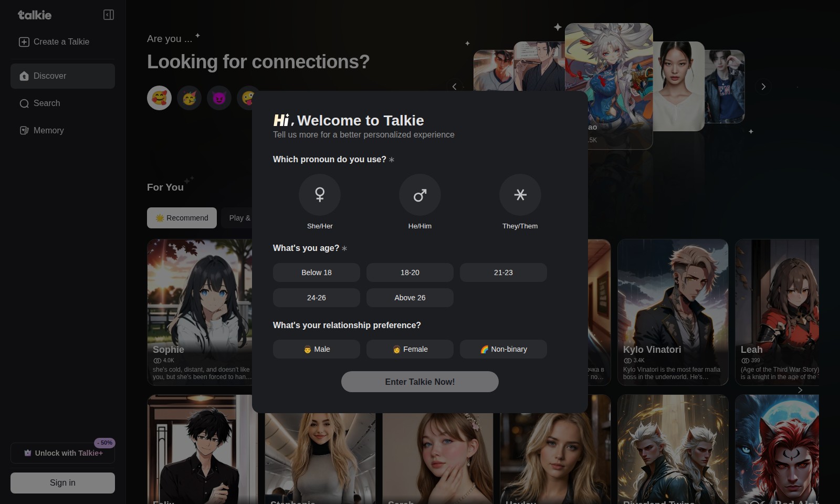Pick Male relationship preference
Screen dimensions: 840x504
tap(317, 349)
